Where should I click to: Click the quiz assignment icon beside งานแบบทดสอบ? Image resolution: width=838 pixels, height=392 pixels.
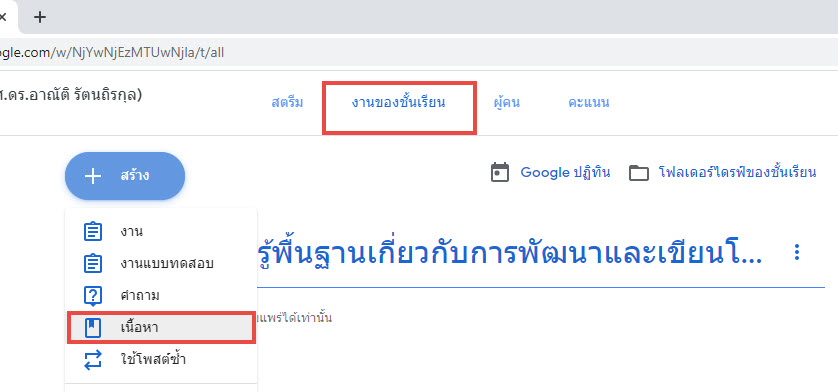pyautogui.click(x=93, y=264)
